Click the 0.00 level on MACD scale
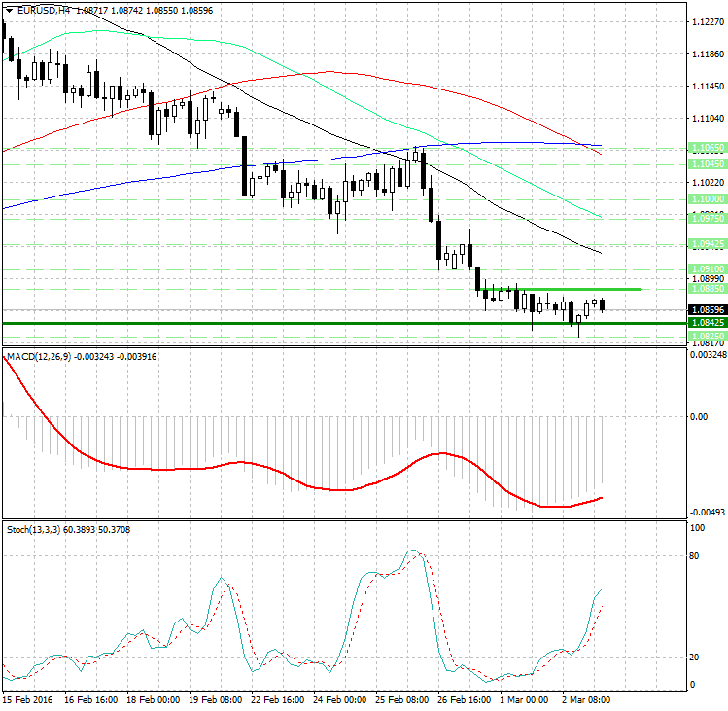 click(x=698, y=416)
